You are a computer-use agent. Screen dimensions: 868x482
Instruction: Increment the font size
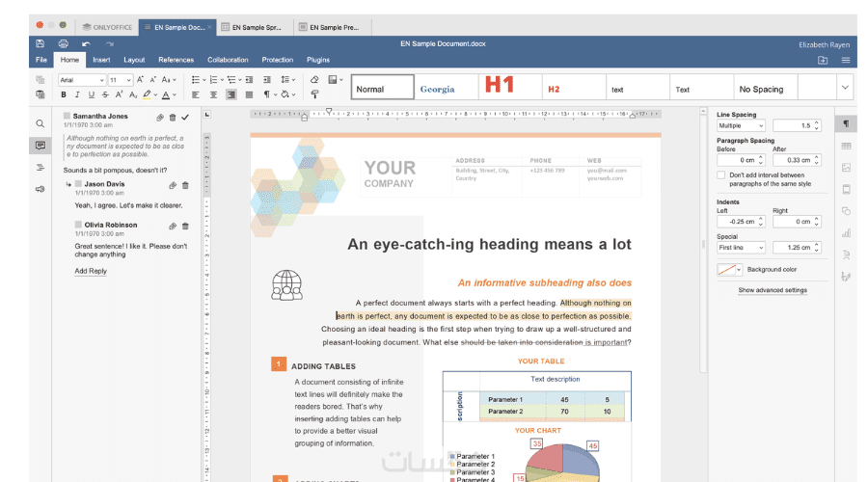141,80
